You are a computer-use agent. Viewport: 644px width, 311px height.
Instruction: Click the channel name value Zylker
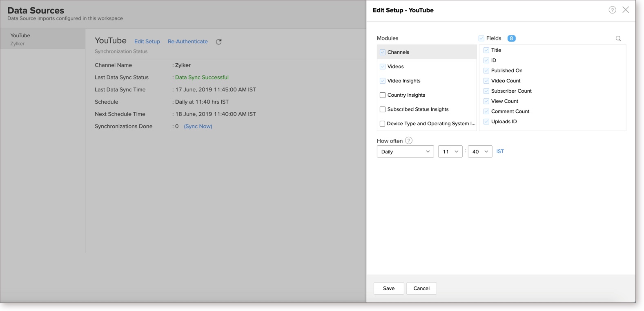click(183, 65)
